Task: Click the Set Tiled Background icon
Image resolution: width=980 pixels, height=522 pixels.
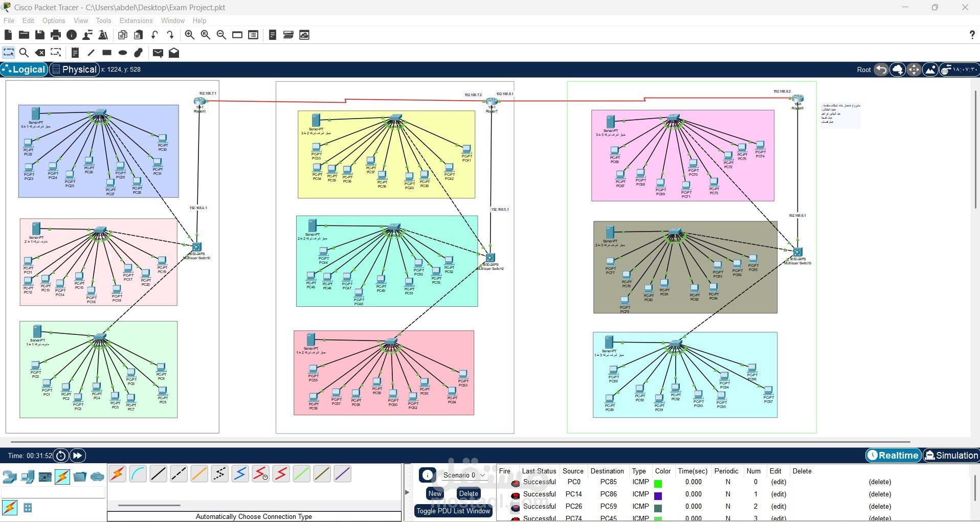Action: click(x=930, y=70)
